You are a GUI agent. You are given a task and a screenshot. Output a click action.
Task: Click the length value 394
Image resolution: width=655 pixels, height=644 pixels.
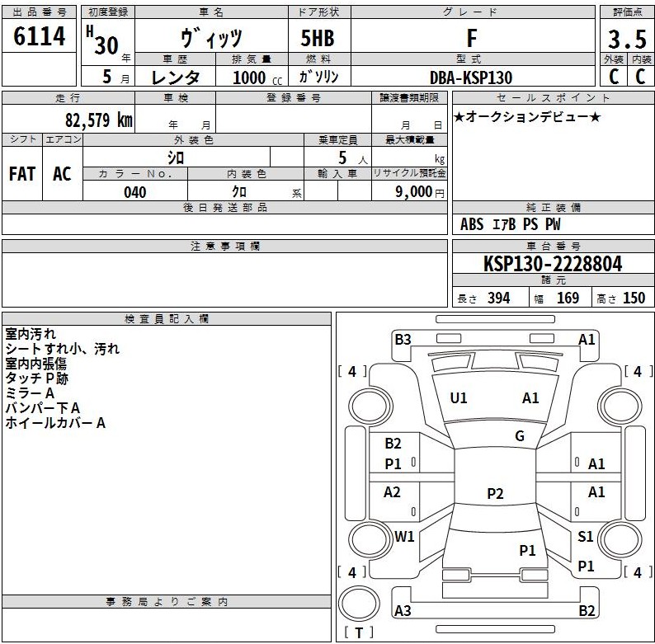click(499, 298)
